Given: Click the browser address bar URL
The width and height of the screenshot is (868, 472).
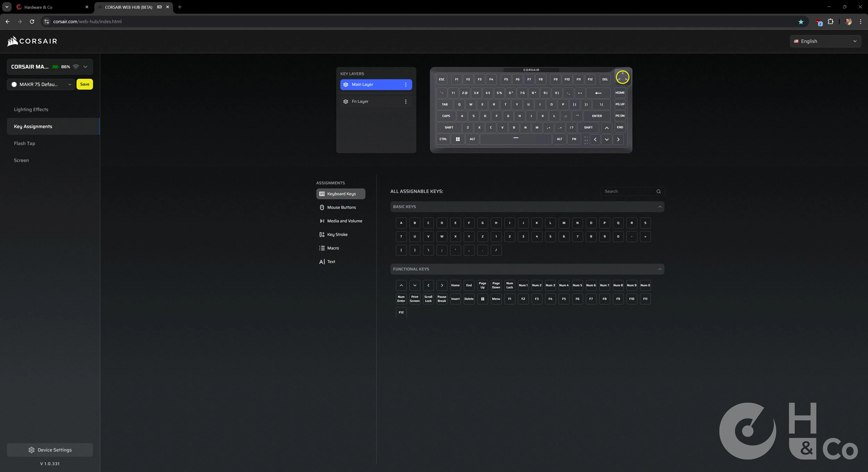Looking at the screenshot, I should (87, 22).
